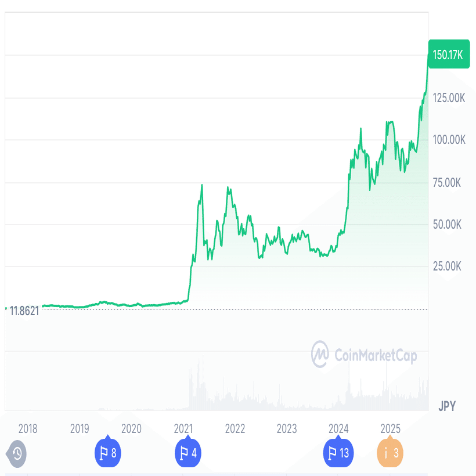Select the 2020 year label on the time axis
The height and width of the screenshot is (476, 476).
pyautogui.click(x=132, y=429)
